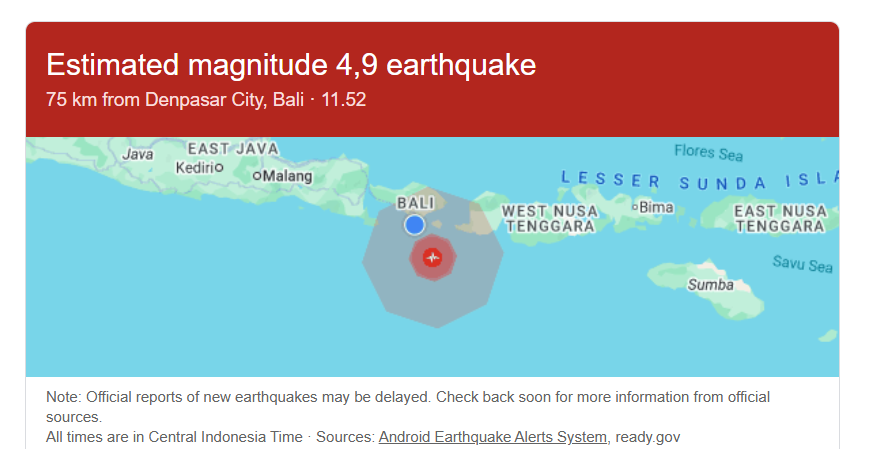Click the red earthquake epicenter icon
876x449 pixels.
pos(432,257)
